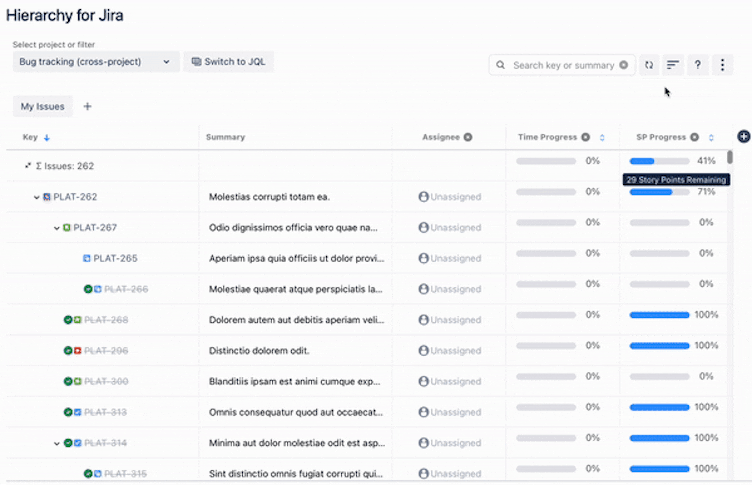Click the PLAT-267 issue type icon

67,227
